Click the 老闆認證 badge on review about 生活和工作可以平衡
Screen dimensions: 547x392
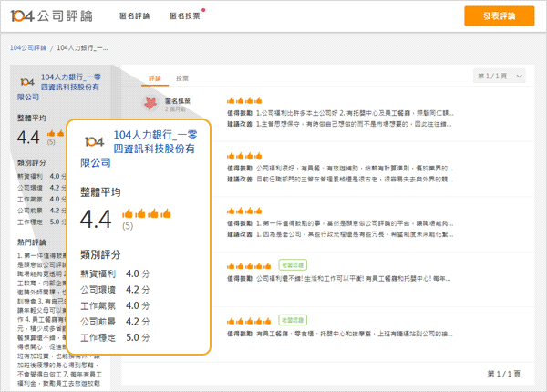(x=293, y=265)
